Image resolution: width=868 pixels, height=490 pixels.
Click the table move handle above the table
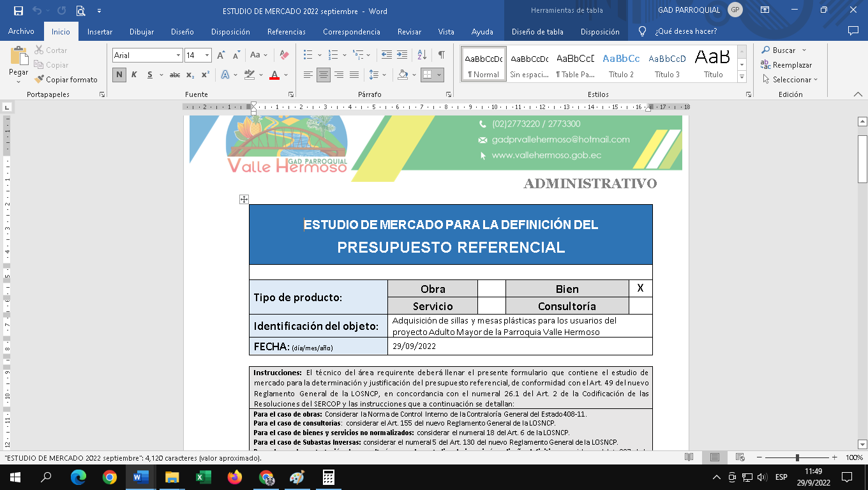[x=244, y=199]
